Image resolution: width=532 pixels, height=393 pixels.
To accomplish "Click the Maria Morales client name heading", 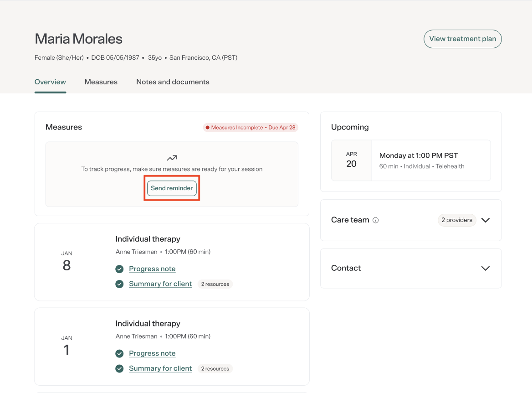I will click(79, 39).
